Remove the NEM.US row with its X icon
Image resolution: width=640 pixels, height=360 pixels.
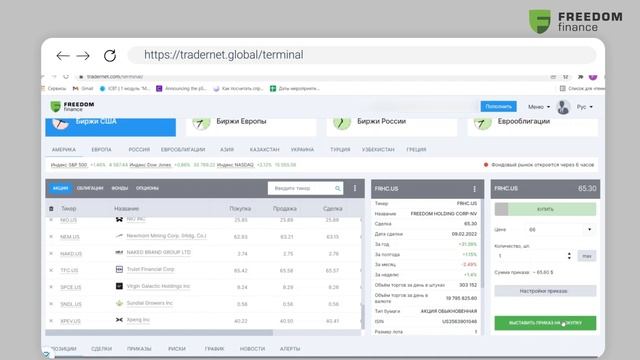click(x=51, y=236)
